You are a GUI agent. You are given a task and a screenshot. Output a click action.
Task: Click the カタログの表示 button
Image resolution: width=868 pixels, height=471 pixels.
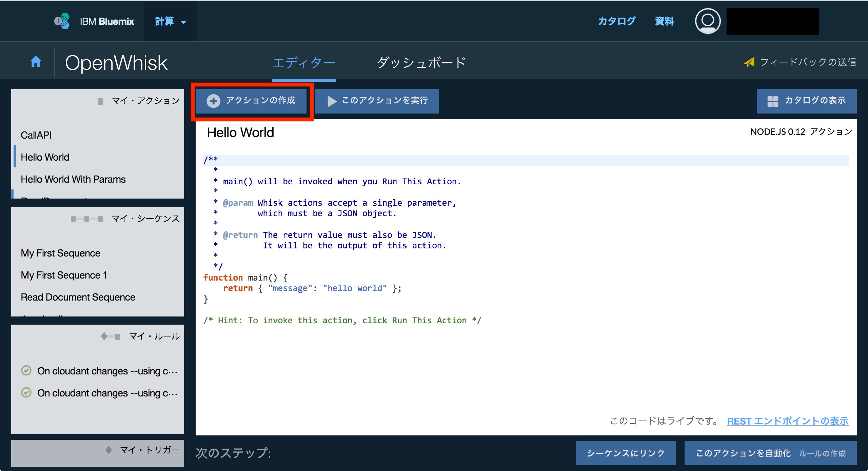click(807, 101)
